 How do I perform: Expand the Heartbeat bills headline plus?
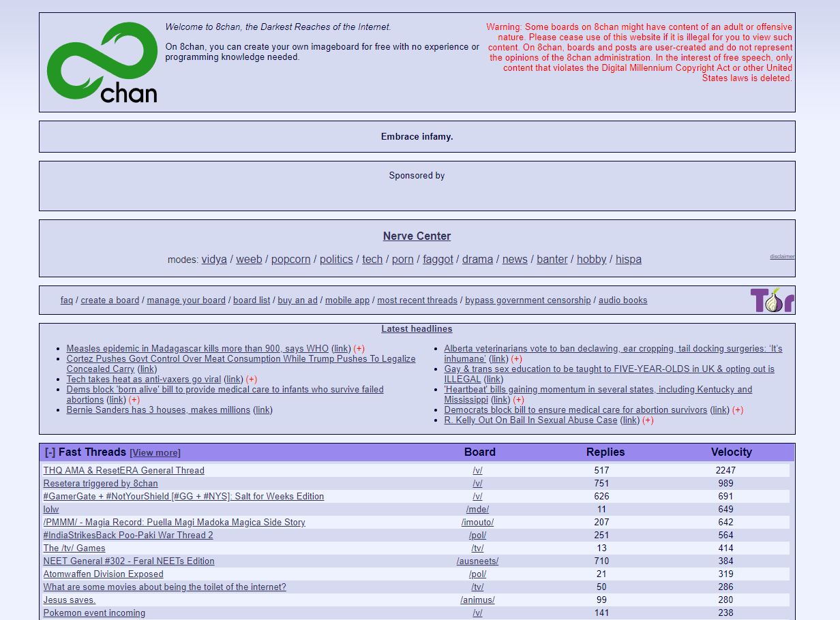(518, 400)
